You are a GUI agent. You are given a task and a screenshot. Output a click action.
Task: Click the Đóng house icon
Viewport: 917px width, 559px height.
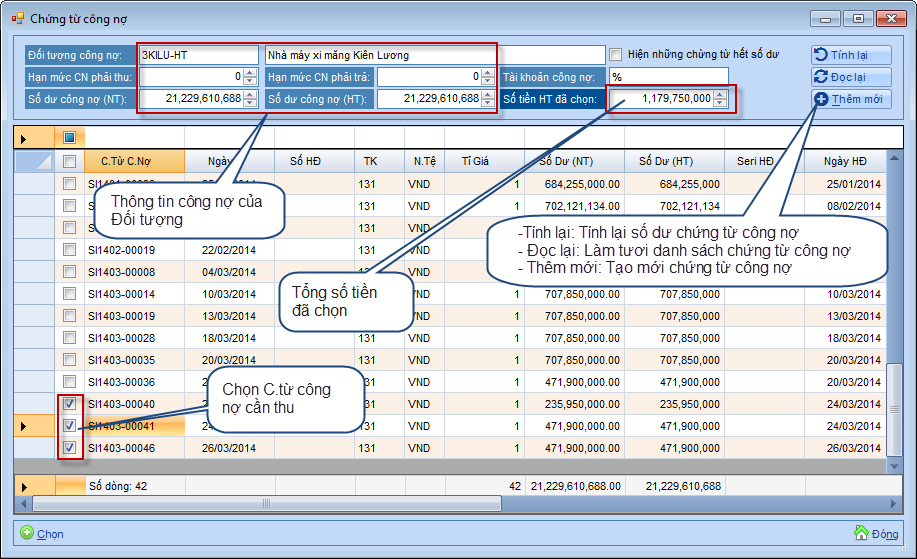coord(860,533)
